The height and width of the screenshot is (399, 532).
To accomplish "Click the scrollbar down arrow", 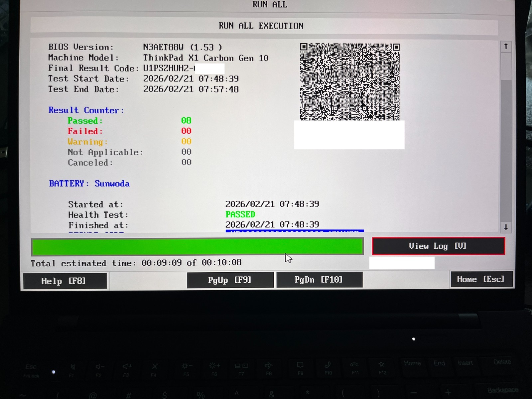I will [506, 227].
